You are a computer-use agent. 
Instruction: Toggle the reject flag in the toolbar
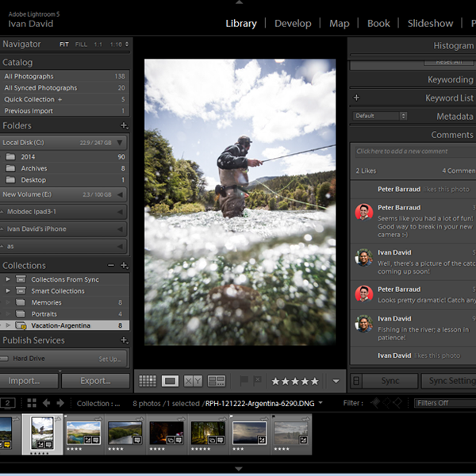[256, 381]
